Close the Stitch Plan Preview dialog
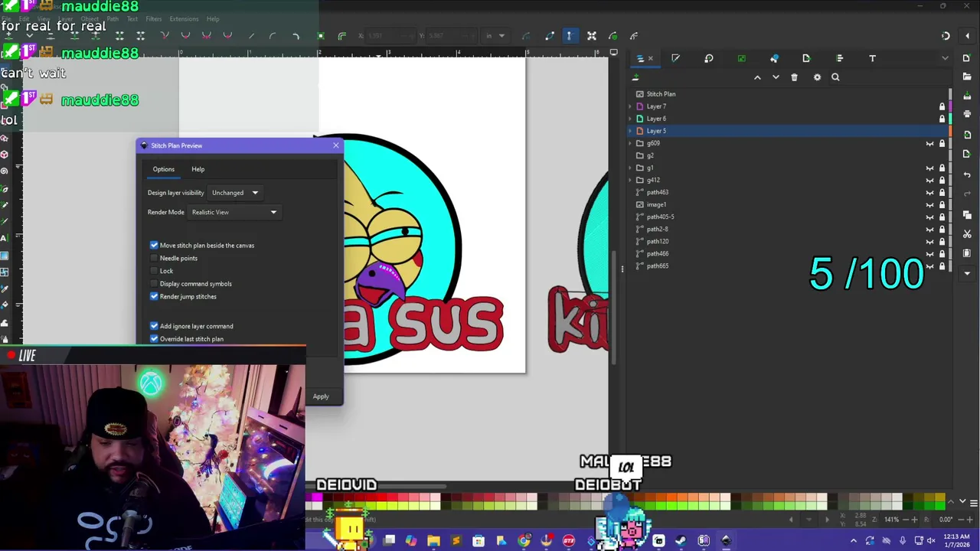 (335, 145)
